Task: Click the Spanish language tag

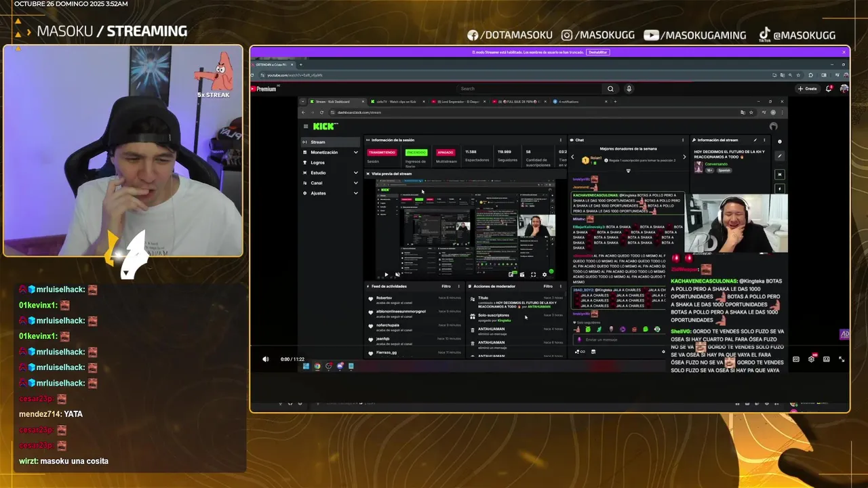Action: [x=724, y=170]
